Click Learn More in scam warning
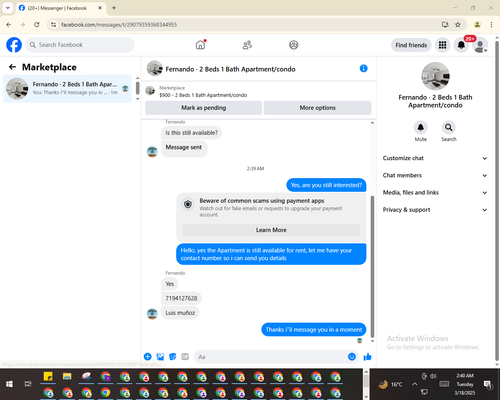The width and height of the screenshot is (500, 400). pos(271,230)
